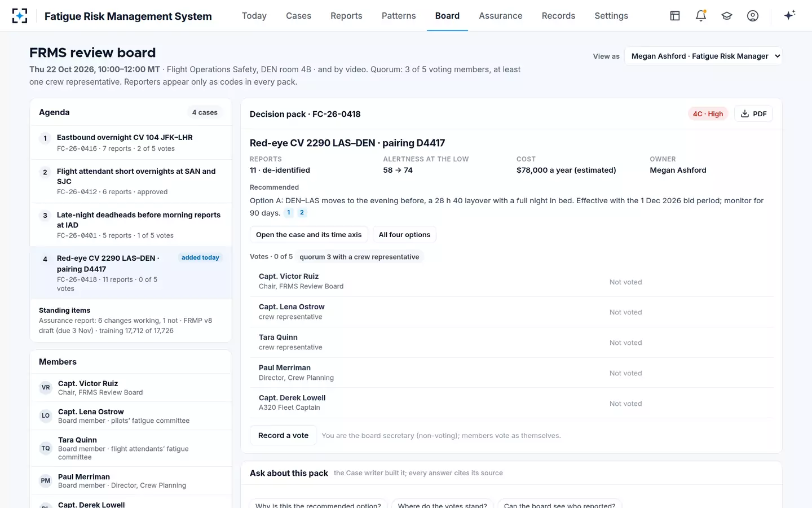Click the app logo icon
The height and width of the screenshot is (508, 812).
pos(20,16)
